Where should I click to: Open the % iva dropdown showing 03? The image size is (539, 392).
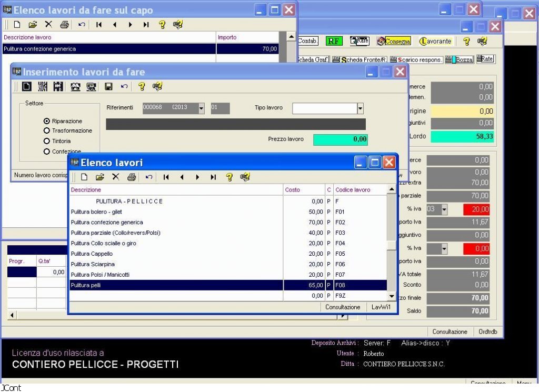coord(444,209)
